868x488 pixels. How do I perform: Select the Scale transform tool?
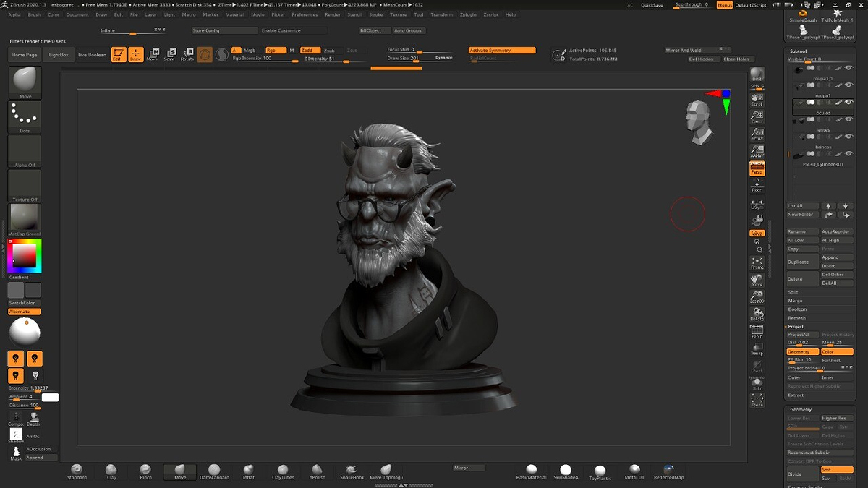click(x=169, y=55)
